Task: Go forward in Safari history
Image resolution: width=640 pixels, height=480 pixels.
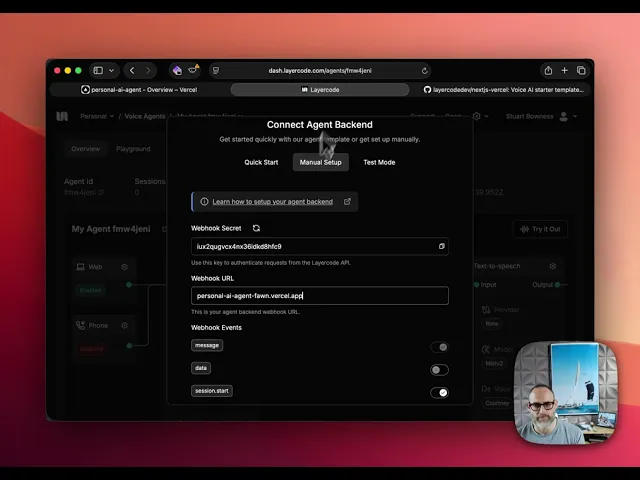Action: pyautogui.click(x=148, y=71)
